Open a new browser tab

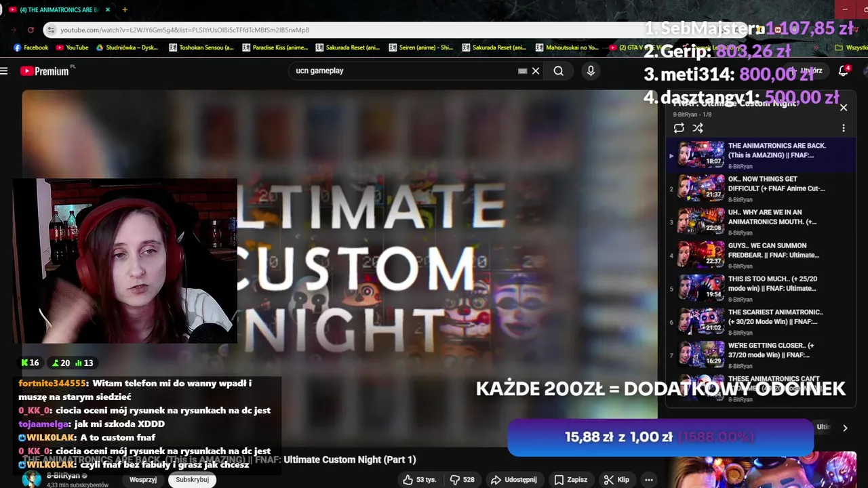point(125,9)
